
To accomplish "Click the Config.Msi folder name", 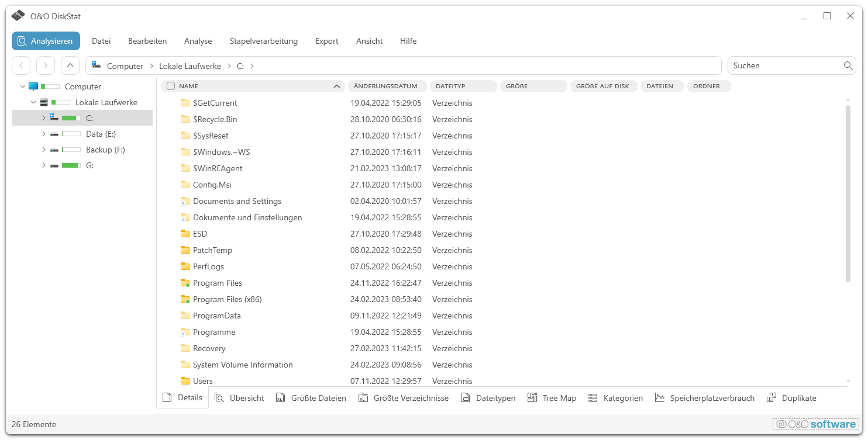I will (x=212, y=185).
